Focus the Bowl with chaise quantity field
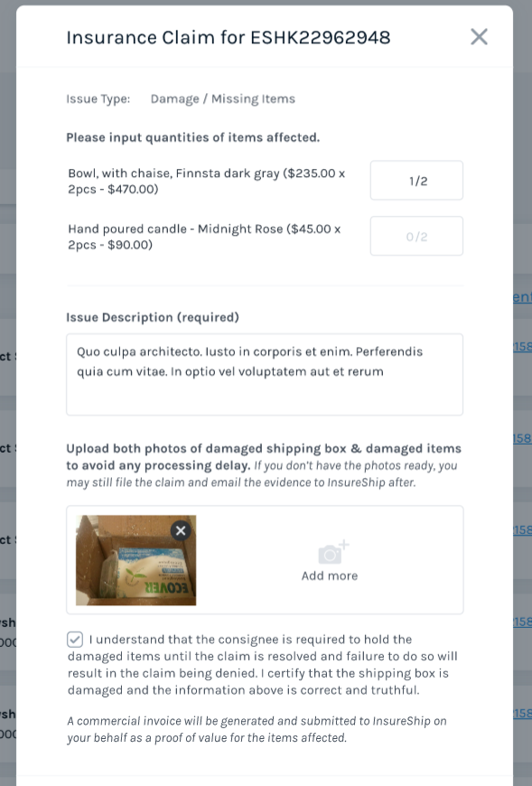This screenshot has width=532, height=786. coord(416,181)
